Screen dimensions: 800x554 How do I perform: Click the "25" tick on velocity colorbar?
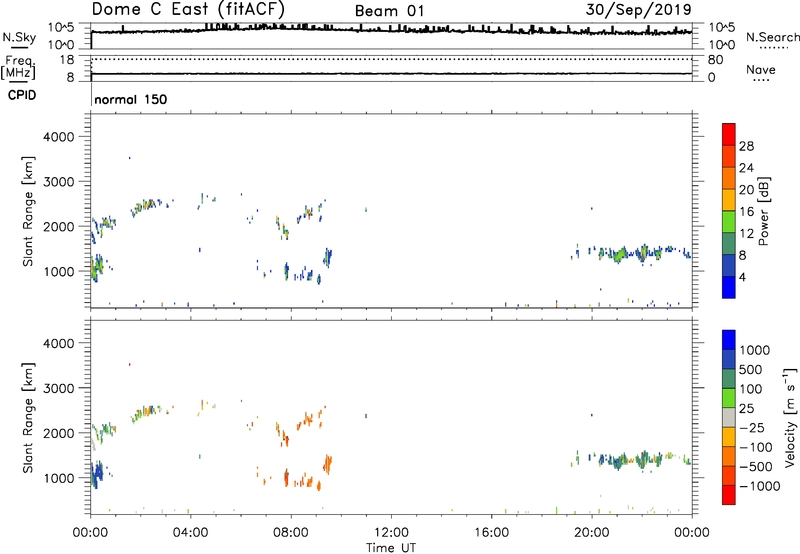point(746,409)
